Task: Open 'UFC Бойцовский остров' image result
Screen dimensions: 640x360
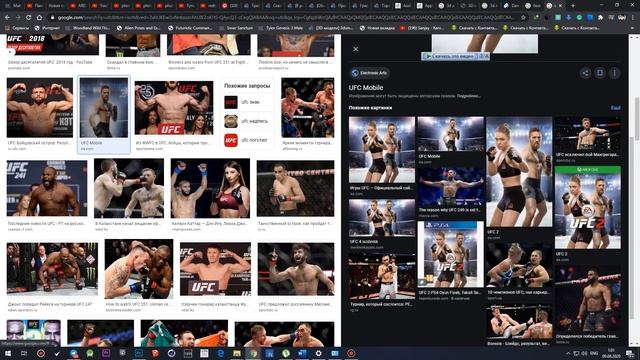Action: click(x=40, y=108)
